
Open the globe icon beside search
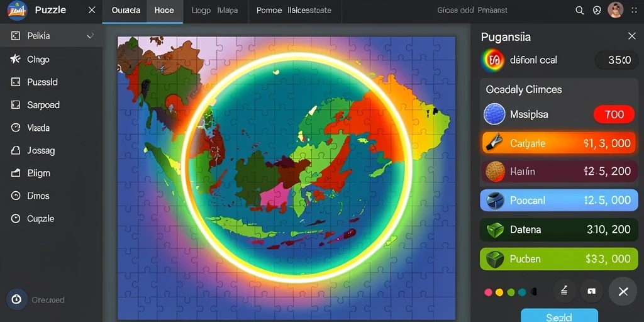pyautogui.click(x=597, y=11)
